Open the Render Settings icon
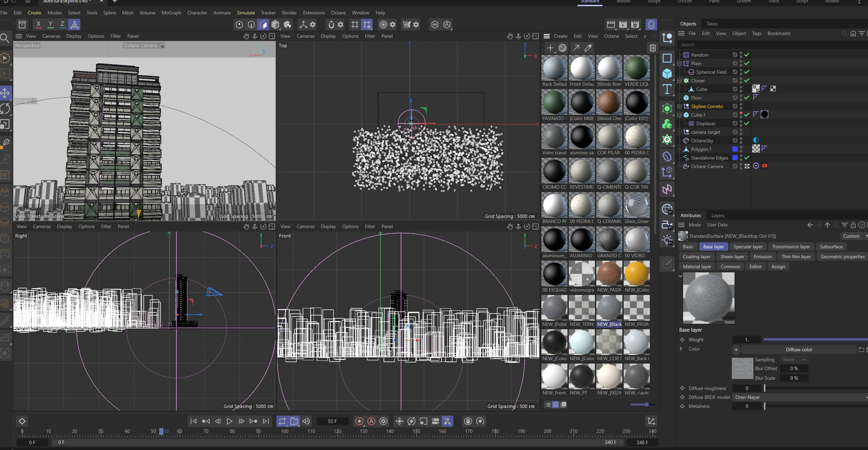Viewport: 868px width, 450px height. [635, 24]
